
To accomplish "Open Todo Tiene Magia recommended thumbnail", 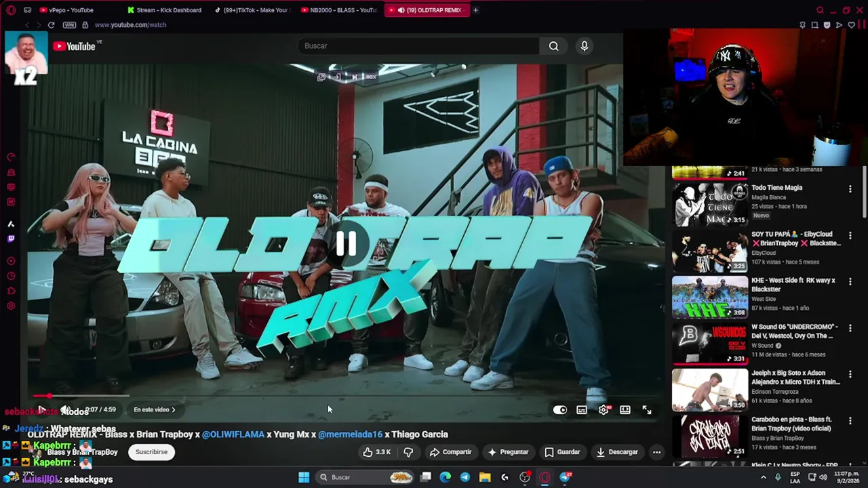I will [710, 204].
